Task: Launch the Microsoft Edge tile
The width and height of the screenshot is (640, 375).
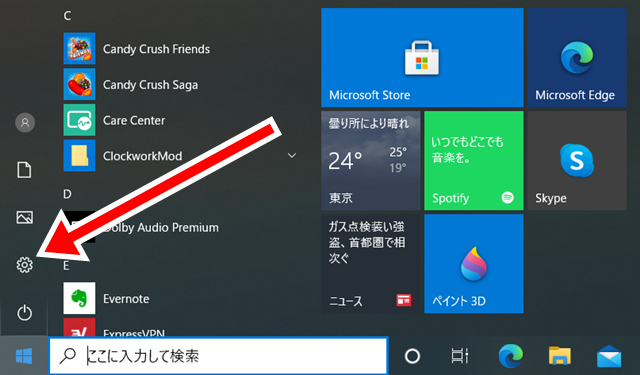Action: [577, 58]
